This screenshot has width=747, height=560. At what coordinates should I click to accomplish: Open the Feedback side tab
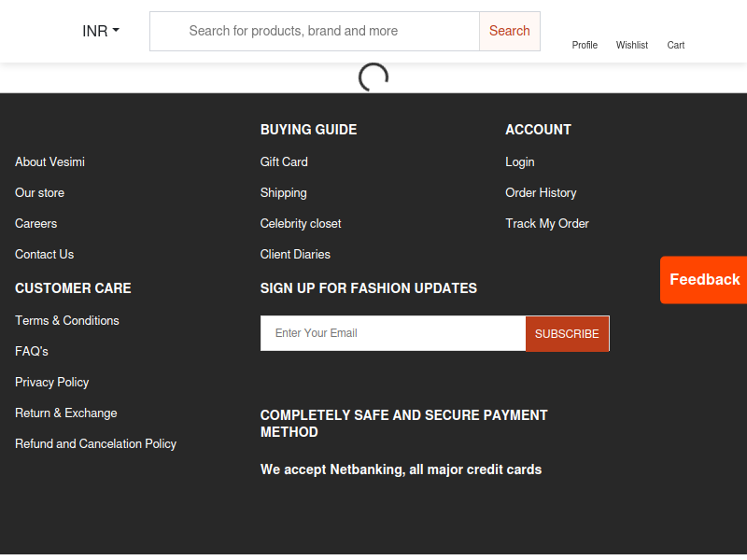point(704,279)
